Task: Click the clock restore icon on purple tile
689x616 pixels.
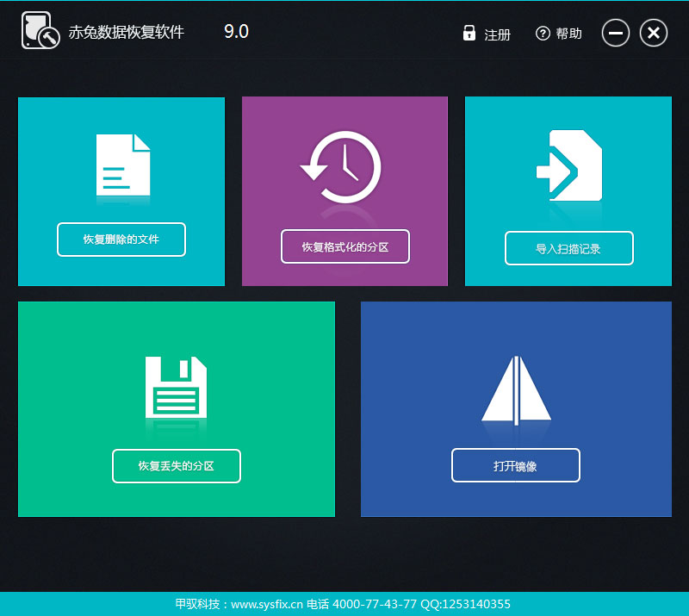Action: click(x=344, y=165)
